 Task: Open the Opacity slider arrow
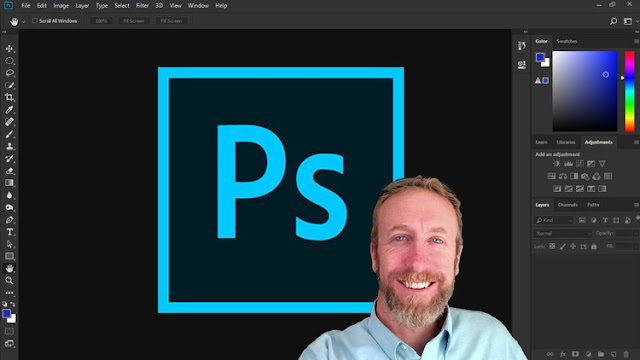tap(636, 233)
